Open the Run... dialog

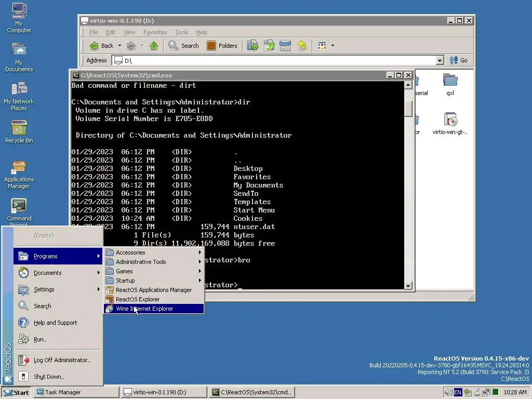58,339
